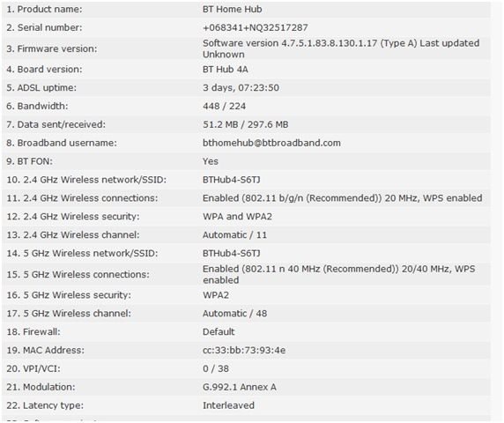Select the 2.4 GHz SSID BTHub4-S6TJ
Screen dimensions: 504x423
point(232,180)
